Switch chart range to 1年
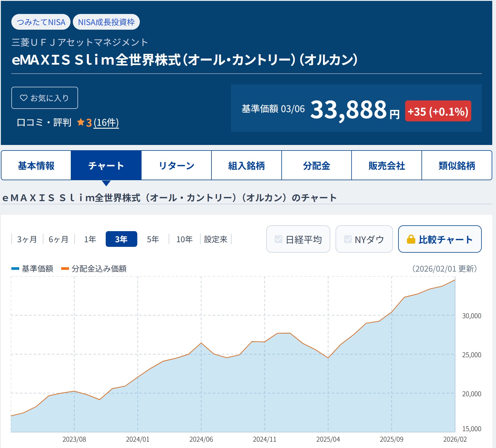The height and width of the screenshot is (448, 496). point(90,239)
